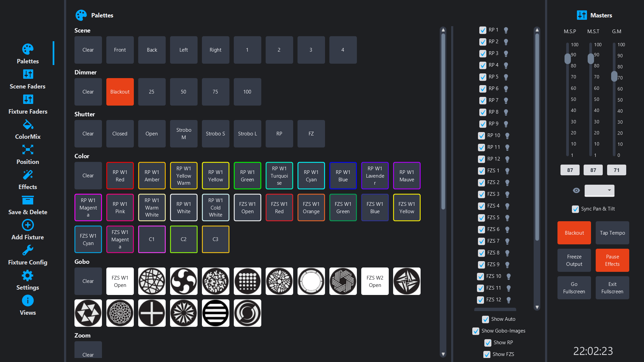Viewport: 644px width, 362px height.
Task: Toggle the lamp icon next to RP 1
Action: pyautogui.click(x=506, y=30)
